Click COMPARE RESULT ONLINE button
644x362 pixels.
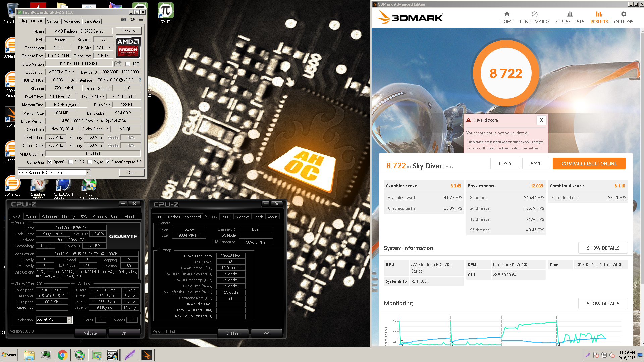[x=589, y=164]
